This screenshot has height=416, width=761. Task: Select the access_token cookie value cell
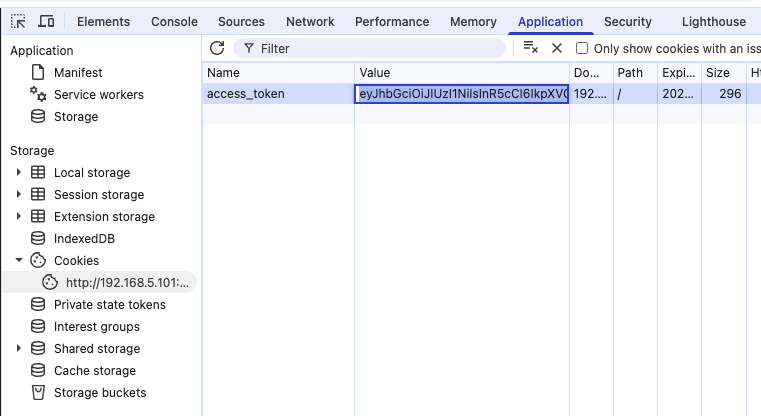[462, 94]
